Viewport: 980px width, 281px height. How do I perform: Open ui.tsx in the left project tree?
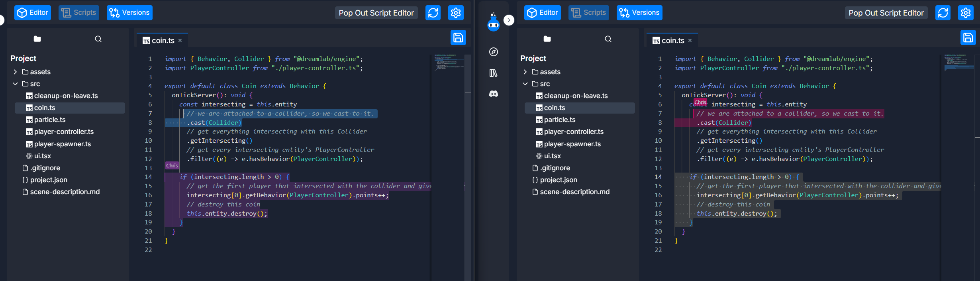point(70,156)
